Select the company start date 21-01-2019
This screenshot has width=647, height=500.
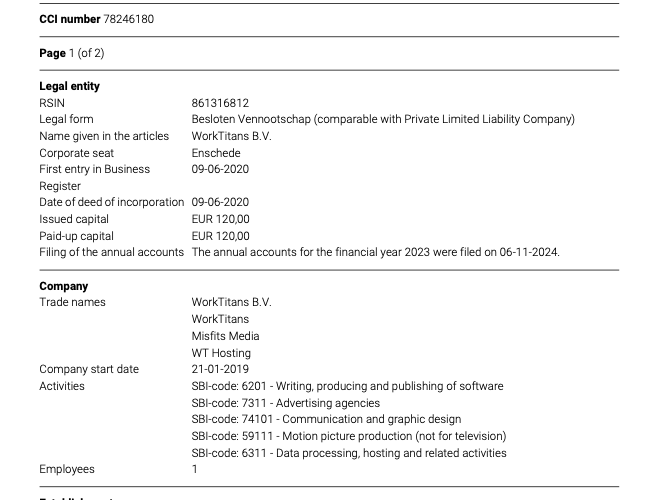[220, 369]
